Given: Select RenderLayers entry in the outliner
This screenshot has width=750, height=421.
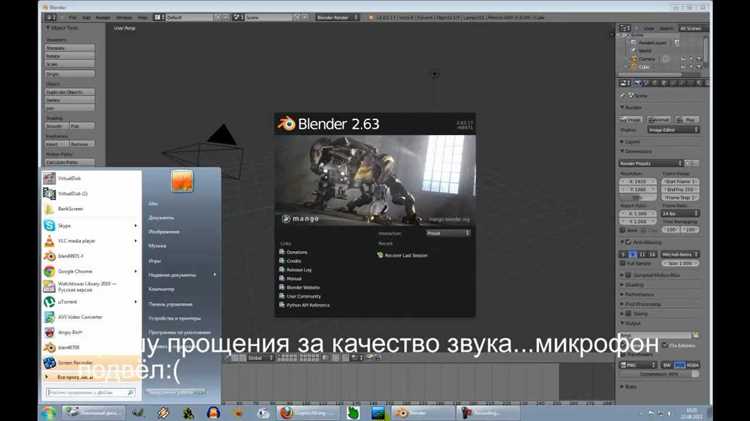Looking at the screenshot, I should click(651, 43).
